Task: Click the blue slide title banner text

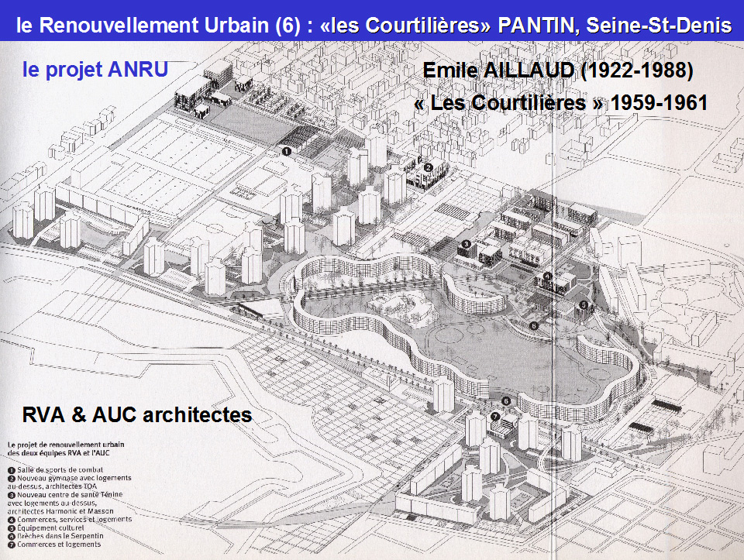Action: pyautogui.click(x=372, y=26)
